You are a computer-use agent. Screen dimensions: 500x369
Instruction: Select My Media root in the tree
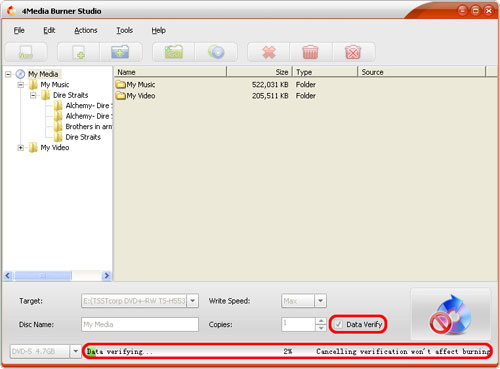43,74
